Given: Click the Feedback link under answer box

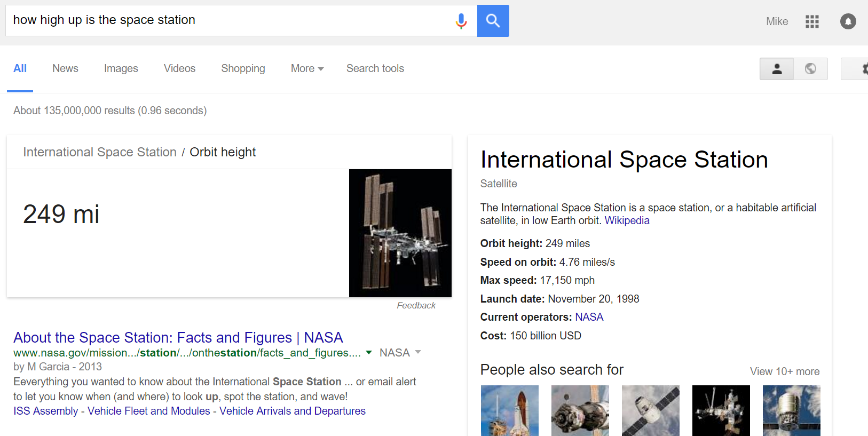Looking at the screenshot, I should (416, 305).
